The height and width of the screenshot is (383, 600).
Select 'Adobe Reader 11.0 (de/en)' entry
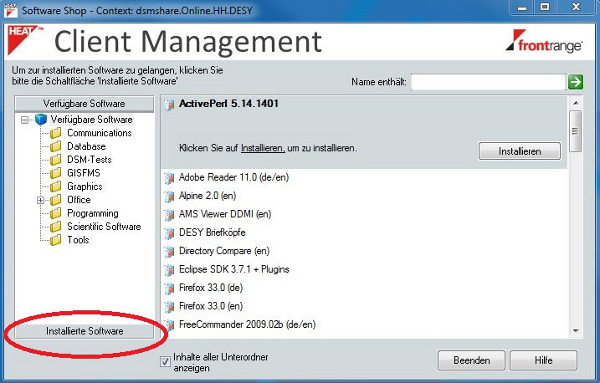(x=234, y=178)
